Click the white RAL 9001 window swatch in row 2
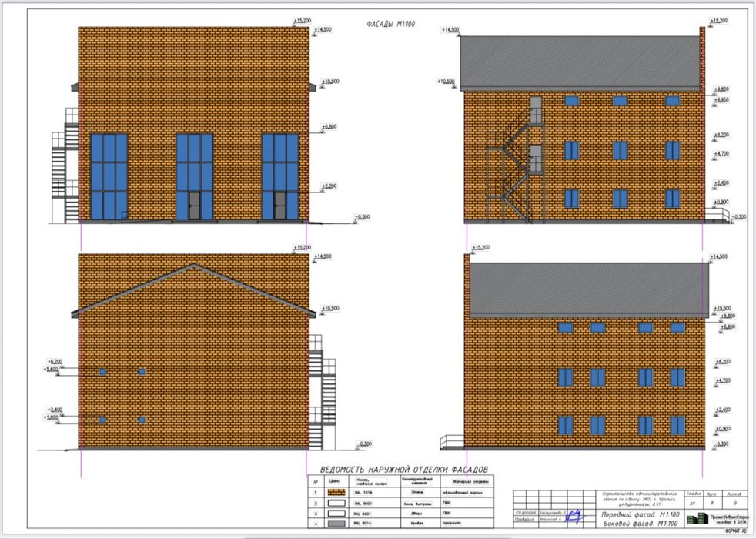Viewport: 756px width, 539px height. (x=336, y=503)
